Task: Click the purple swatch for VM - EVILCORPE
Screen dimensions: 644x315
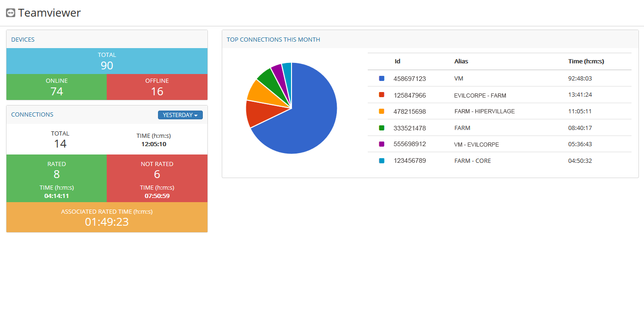Action: [382, 144]
